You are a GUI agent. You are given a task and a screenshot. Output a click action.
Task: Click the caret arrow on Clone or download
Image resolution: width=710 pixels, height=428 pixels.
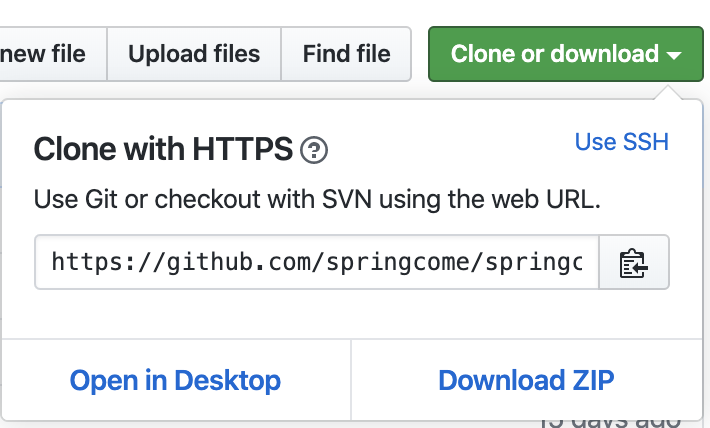coord(675,54)
